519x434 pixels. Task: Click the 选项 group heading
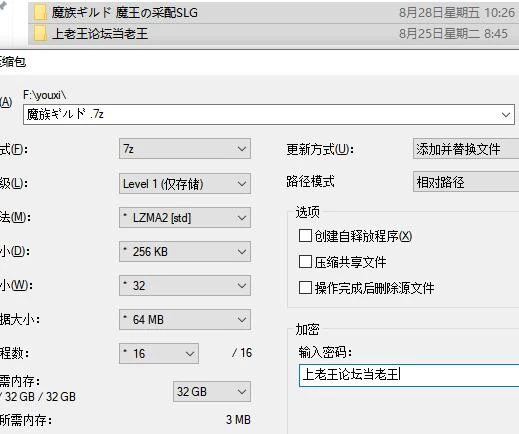coord(307,212)
